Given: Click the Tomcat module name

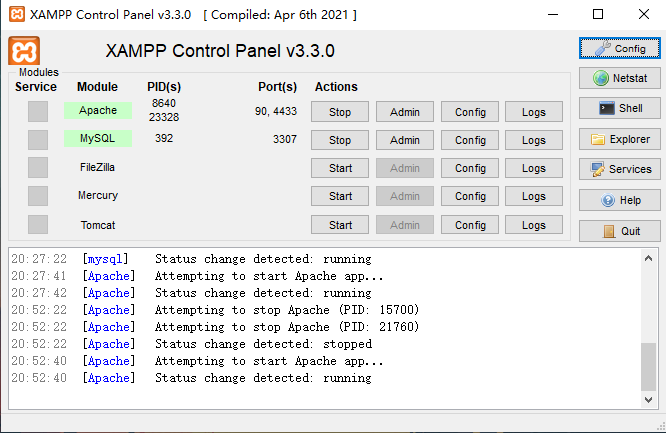Looking at the screenshot, I should click(98, 225).
